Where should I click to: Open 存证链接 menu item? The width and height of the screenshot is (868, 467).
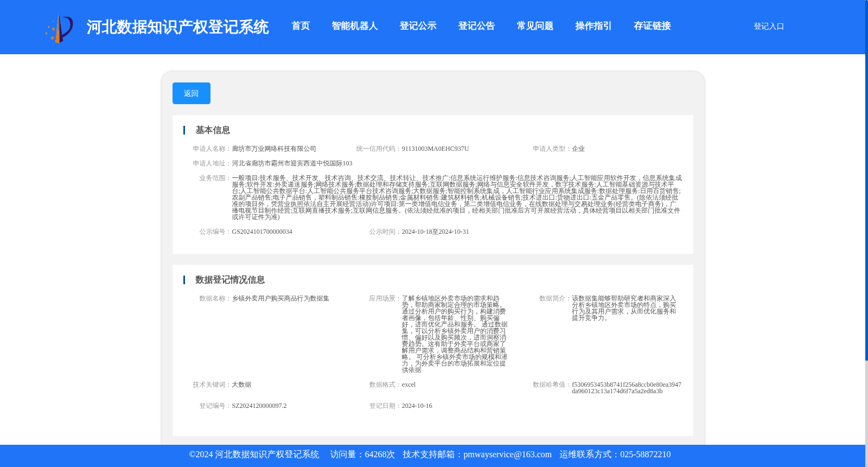click(x=652, y=26)
